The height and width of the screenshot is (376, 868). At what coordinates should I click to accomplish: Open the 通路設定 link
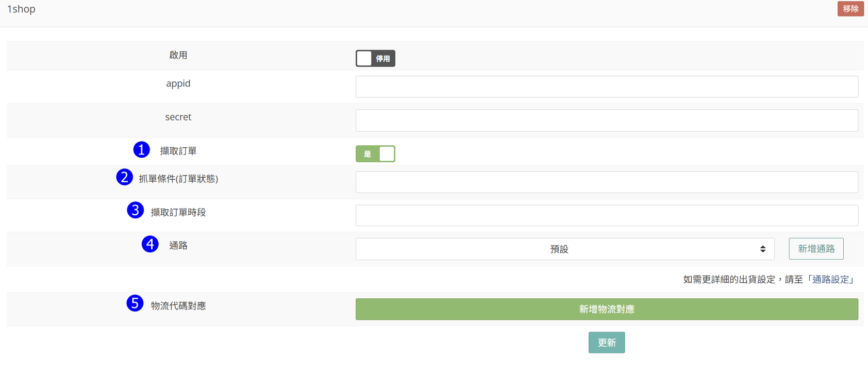pyautogui.click(x=831, y=279)
